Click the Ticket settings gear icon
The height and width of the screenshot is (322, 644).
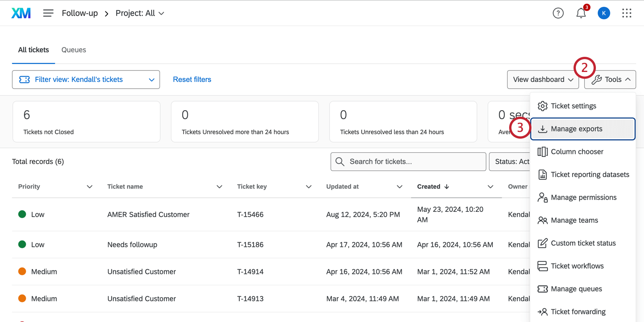(542, 106)
